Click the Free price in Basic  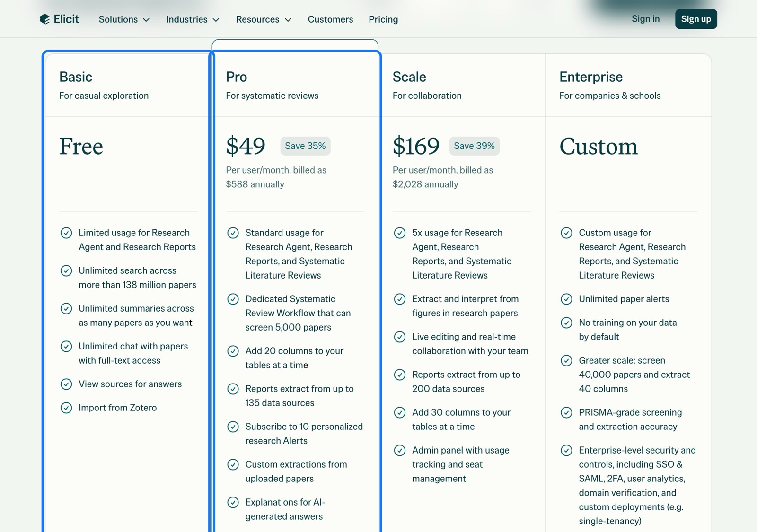pos(81,146)
